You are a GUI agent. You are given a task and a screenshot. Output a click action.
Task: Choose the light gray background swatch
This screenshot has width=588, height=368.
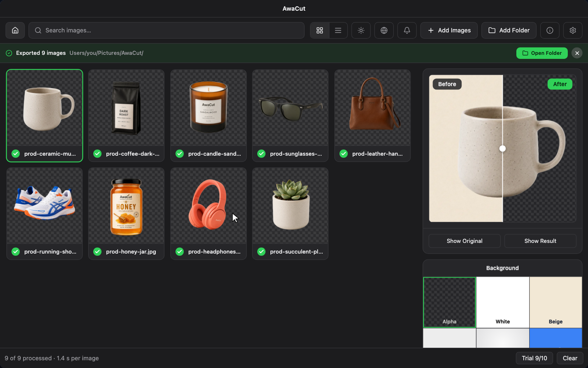pyautogui.click(x=449, y=338)
